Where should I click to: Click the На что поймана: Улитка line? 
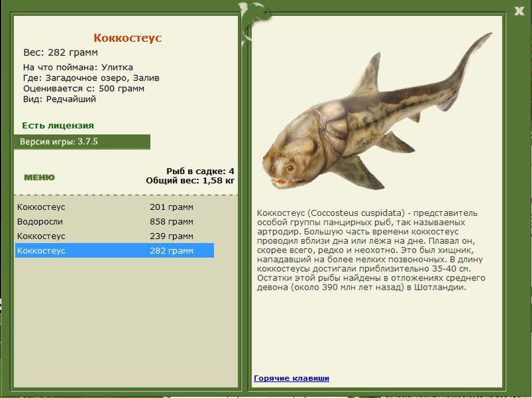[78, 67]
